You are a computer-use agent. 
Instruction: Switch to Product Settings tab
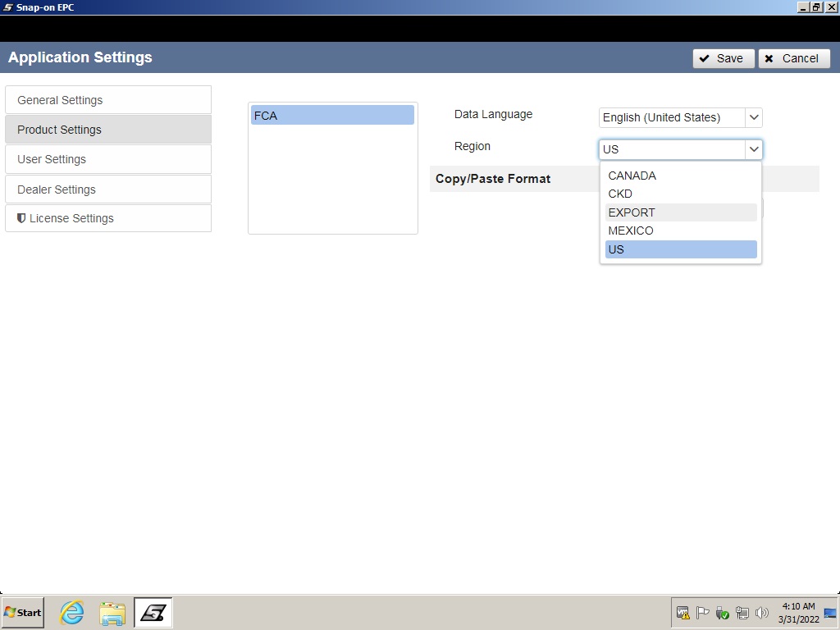(108, 130)
